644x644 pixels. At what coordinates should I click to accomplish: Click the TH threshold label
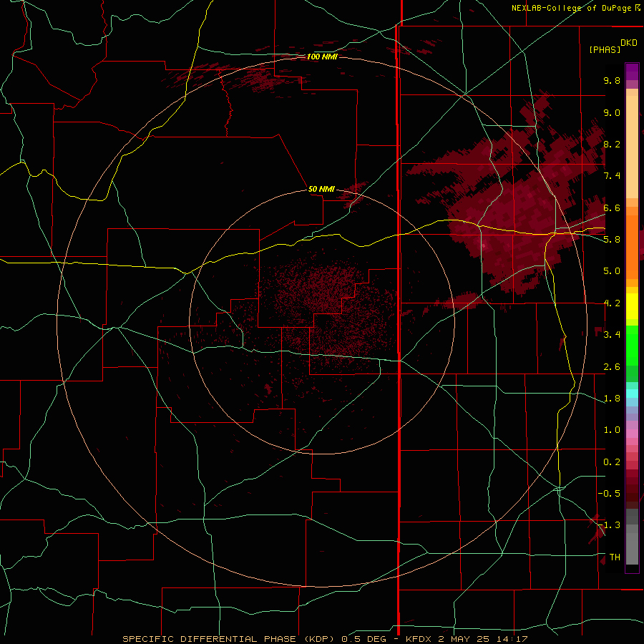tap(615, 557)
